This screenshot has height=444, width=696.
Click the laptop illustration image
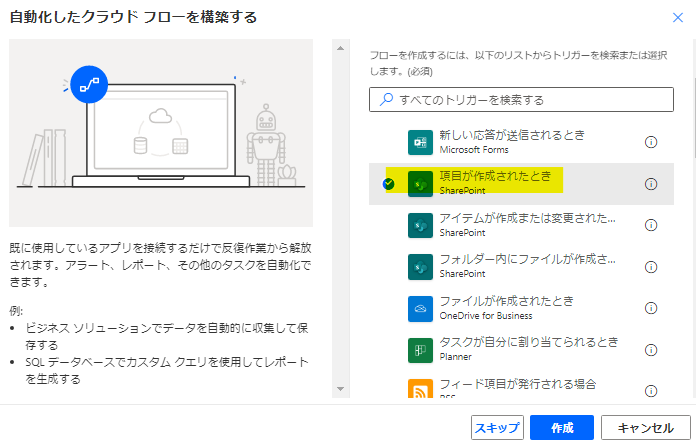coord(161,133)
